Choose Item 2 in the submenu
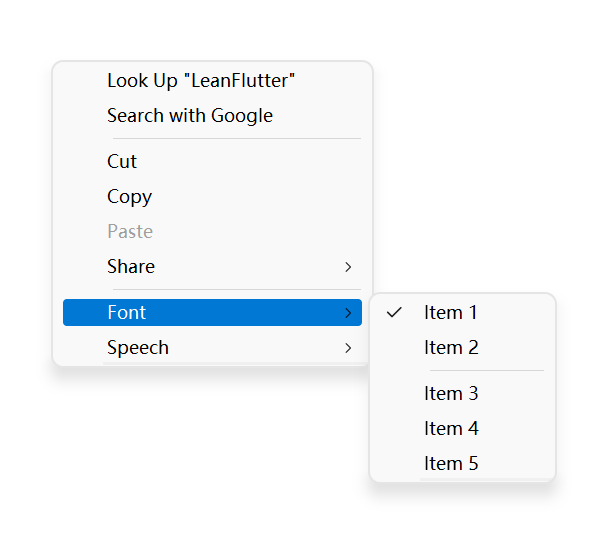 pyautogui.click(x=451, y=348)
